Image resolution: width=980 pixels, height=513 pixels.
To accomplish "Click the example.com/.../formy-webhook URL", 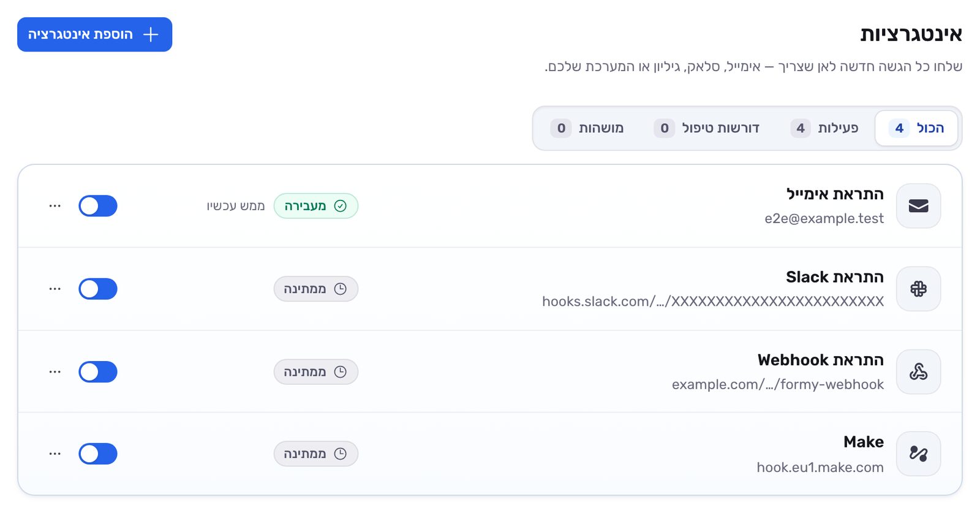I will coord(778,384).
